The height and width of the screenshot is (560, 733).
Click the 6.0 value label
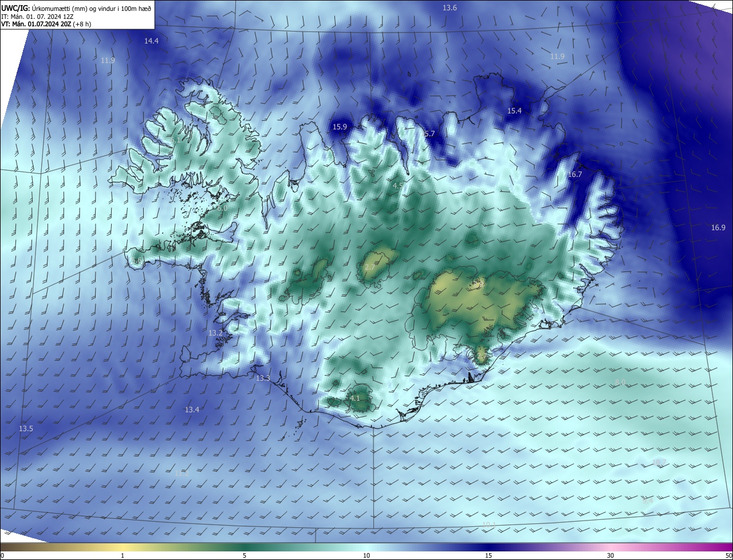(222, 208)
